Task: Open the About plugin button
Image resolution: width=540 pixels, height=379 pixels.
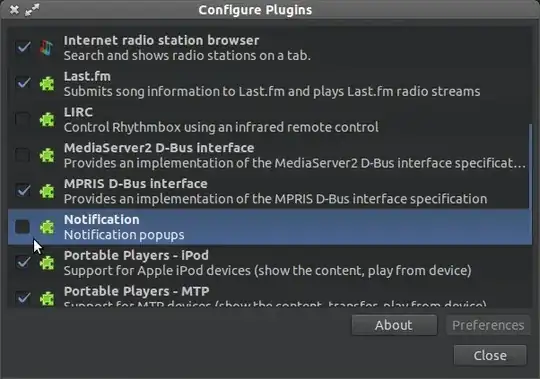Action: [394, 325]
